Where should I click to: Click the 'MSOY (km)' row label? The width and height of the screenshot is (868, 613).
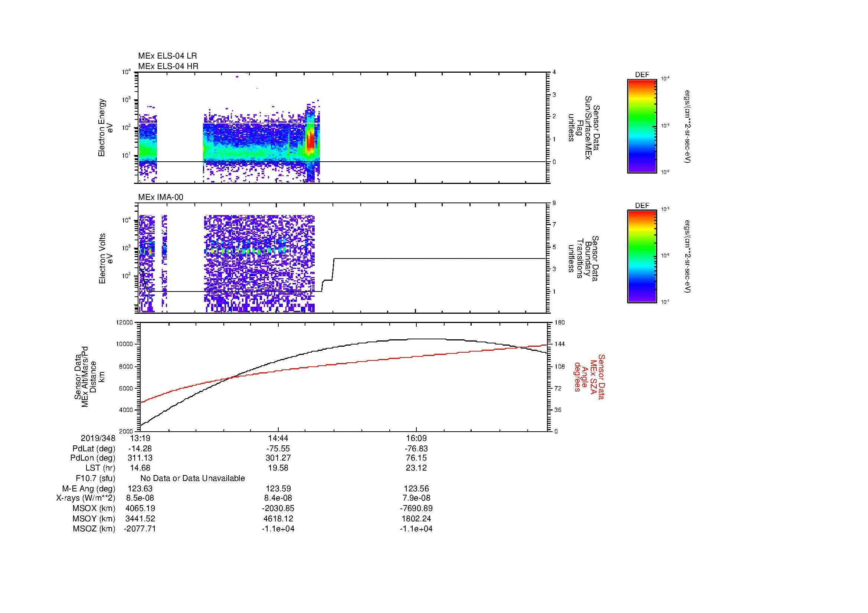tap(94, 518)
